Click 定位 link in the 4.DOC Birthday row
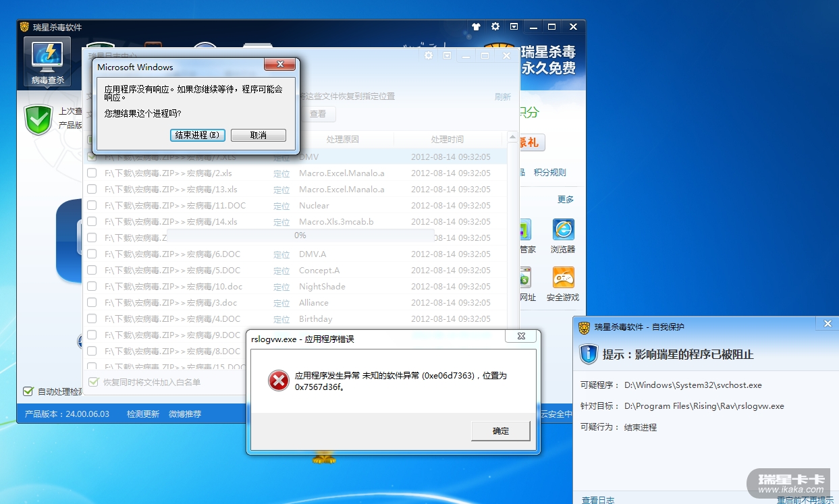This screenshot has height=504, width=839. tap(281, 319)
